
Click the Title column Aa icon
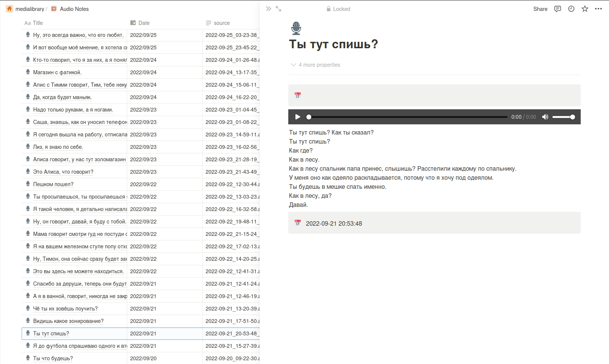[28, 23]
